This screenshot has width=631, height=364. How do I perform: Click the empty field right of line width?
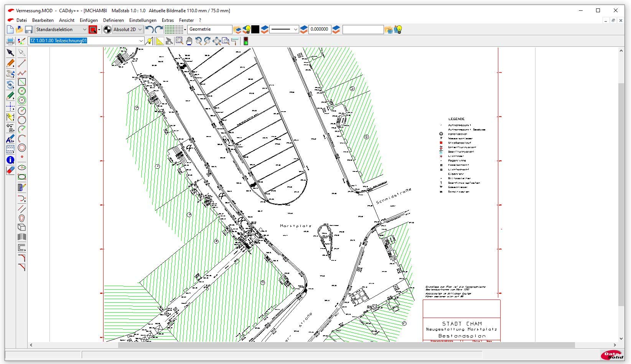[x=363, y=30]
